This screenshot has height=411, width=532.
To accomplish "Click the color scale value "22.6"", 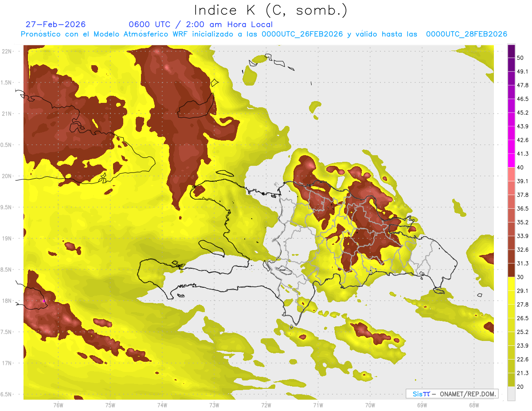I will pyautogui.click(x=523, y=359).
